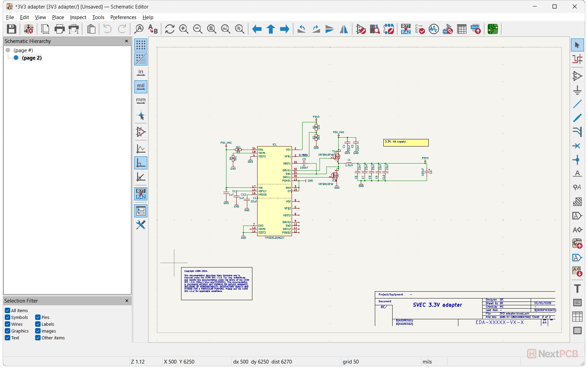Screen dimensions: 588x369
Task: Select root (page #) hierarchy item
Action: (23, 50)
